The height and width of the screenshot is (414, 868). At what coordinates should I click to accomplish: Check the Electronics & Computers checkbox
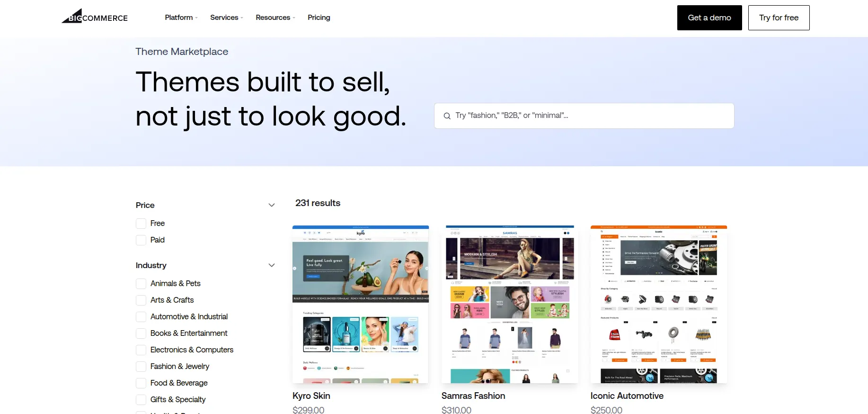(141, 350)
